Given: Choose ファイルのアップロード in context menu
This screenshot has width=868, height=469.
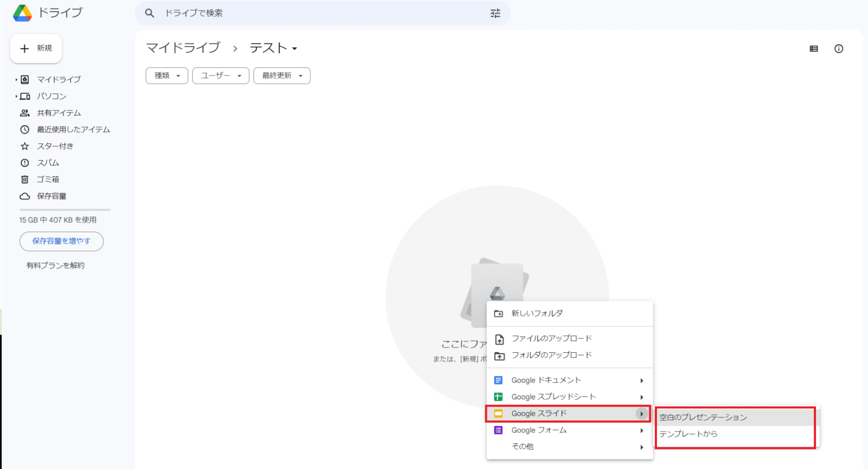Looking at the screenshot, I should click(x=551, y=338).
